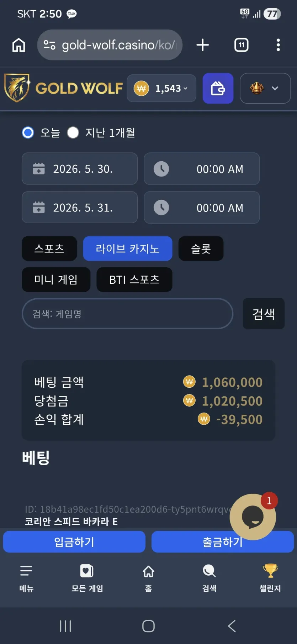Tap the Gold Wolf logo
This screenshot has width=297, height=644.
[63, 88]
